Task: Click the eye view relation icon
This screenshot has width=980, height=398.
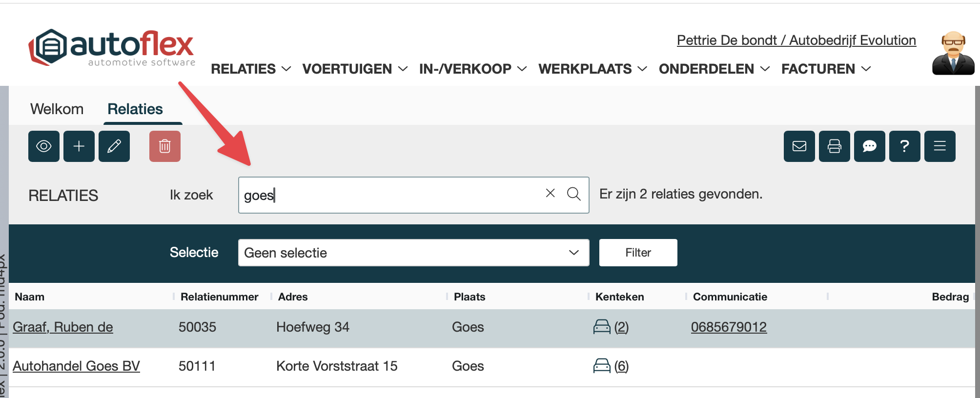Action: 44,146
